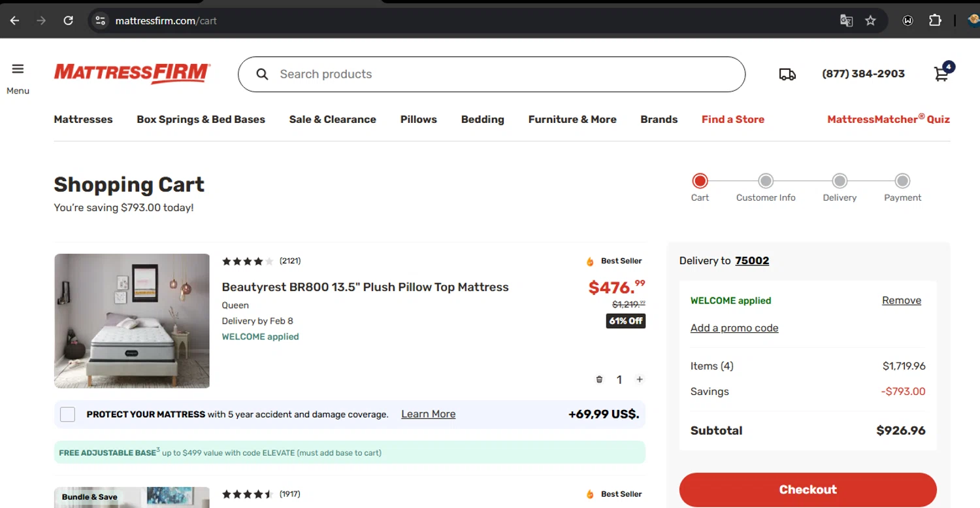Open Box Springs & Bed Bases menu
This screenshot has width=980, height=508.
point(201,119)
